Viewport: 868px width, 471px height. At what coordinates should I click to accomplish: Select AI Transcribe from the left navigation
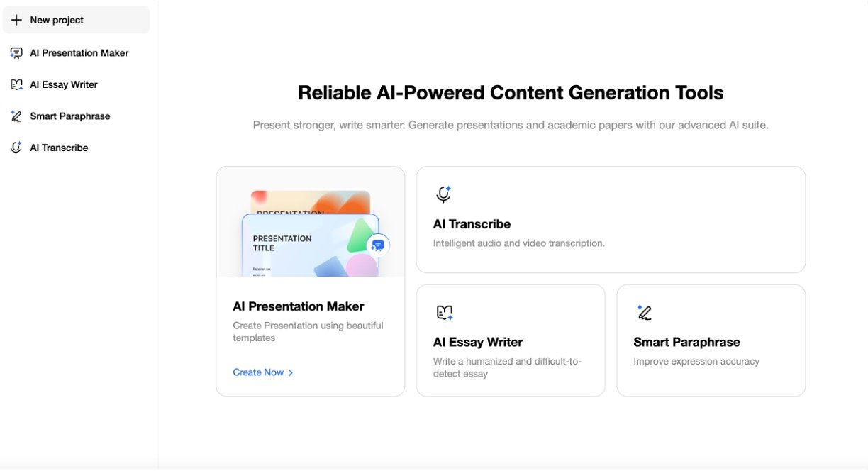(59, 147)
